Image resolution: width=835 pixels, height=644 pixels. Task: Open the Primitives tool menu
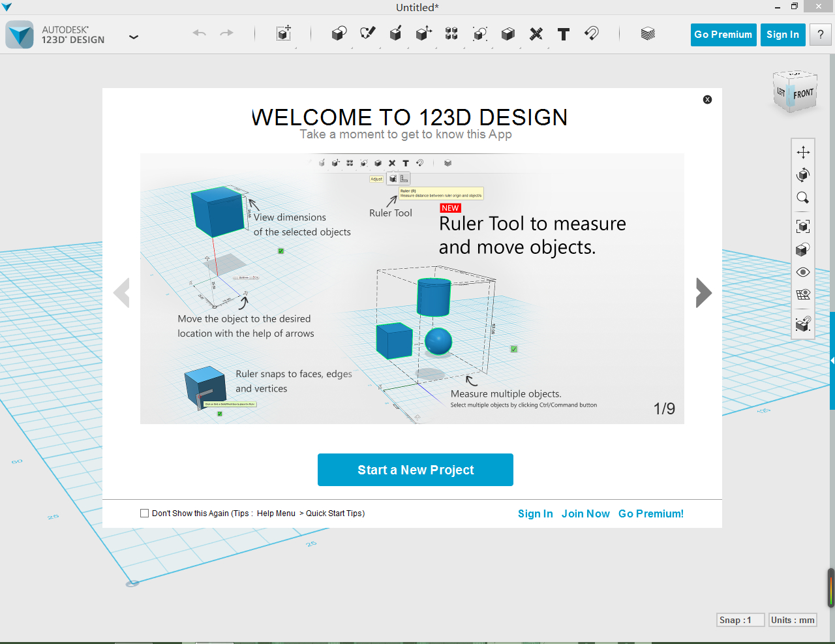(339, 34)
